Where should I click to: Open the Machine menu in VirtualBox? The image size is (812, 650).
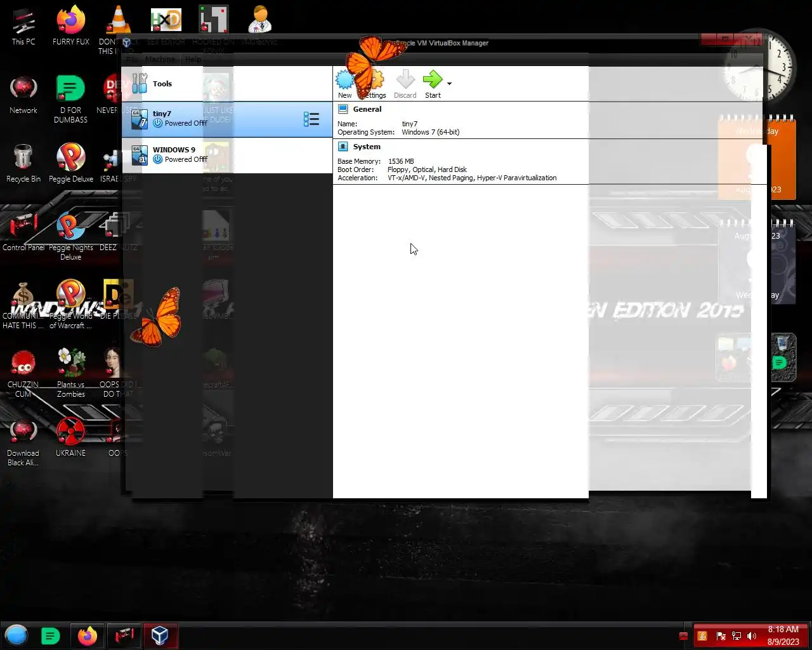point(160,59)
